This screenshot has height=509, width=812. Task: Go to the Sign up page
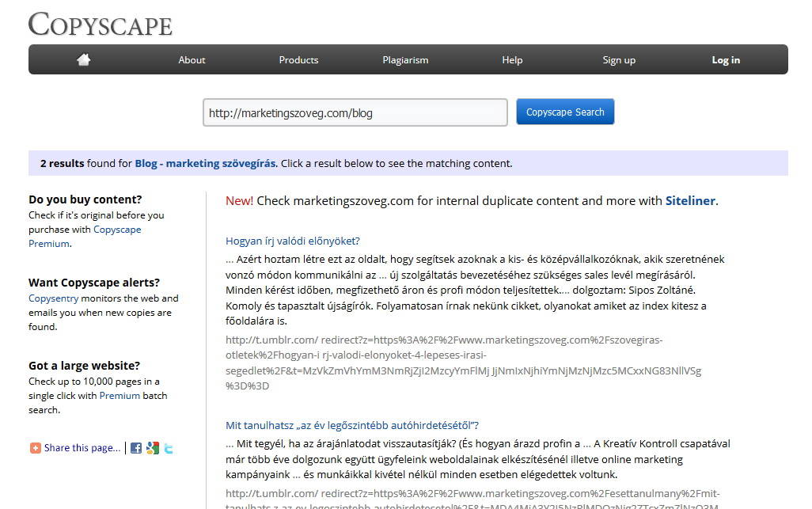(x=619, y=60)
